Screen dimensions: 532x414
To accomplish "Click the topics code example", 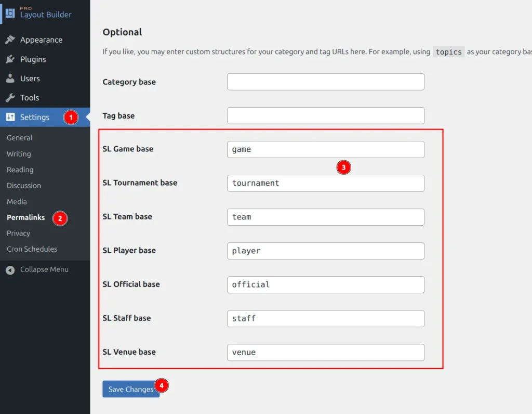I will pos(448,52).
